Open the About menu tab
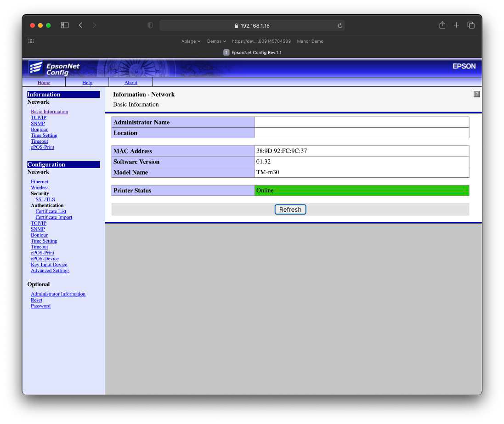The width and height of the screenshot is (504, 424). [x=131, y=83]
